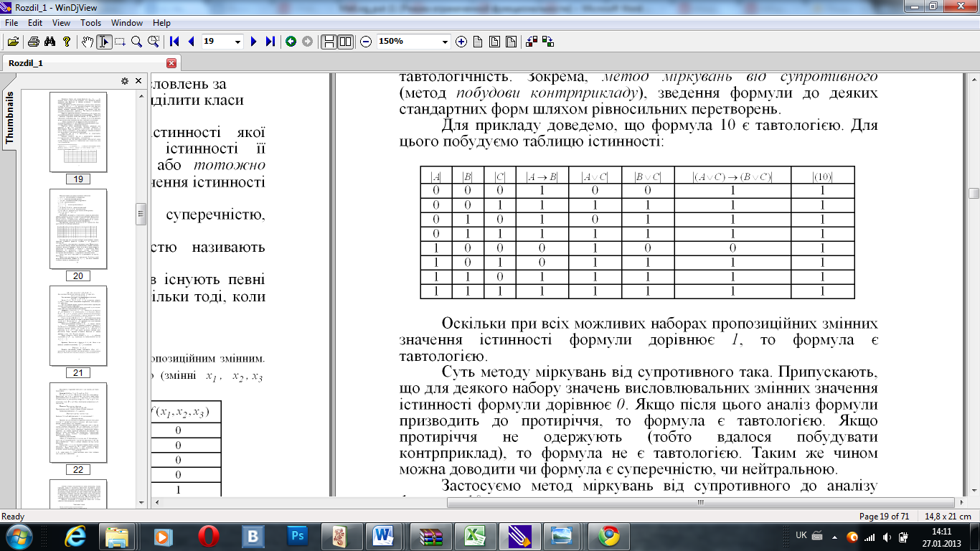
Task: Go to the next page
Action: [253, 42]
